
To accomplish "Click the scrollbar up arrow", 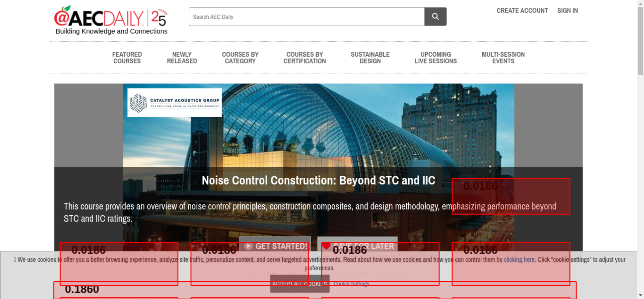I will tap(640, 3).
